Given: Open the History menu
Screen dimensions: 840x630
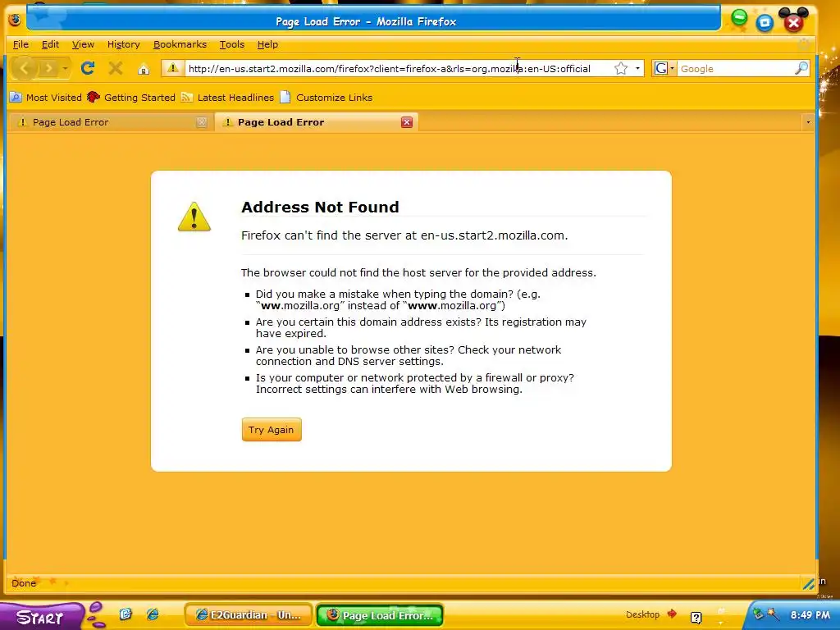Looking at the screenshot, I should coord(123,44).
